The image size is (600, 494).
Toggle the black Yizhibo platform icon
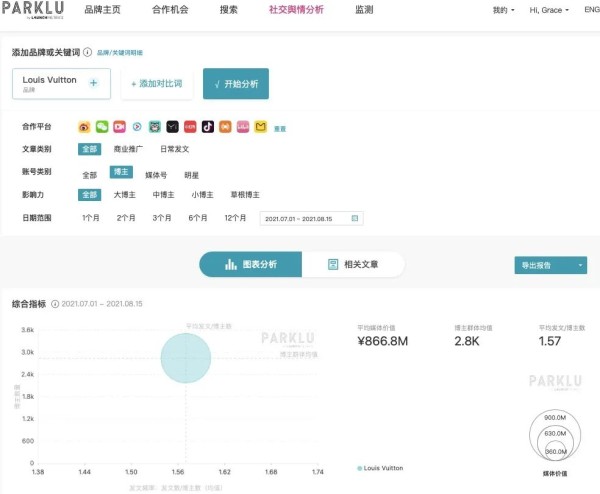172,127
